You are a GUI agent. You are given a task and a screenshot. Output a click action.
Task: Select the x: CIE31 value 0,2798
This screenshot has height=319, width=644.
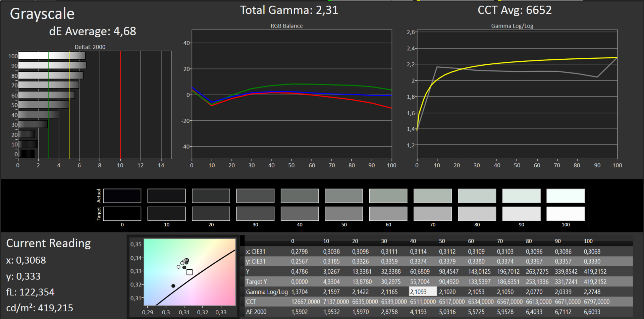point(300,252)
